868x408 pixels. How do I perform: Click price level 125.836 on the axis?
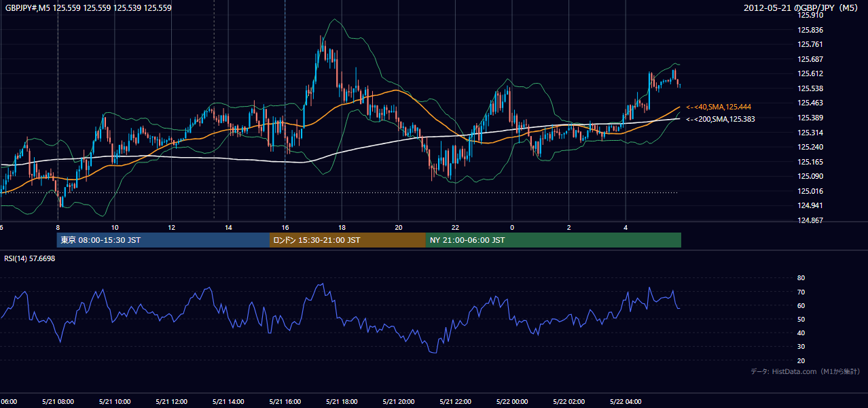tap(810, 30)
